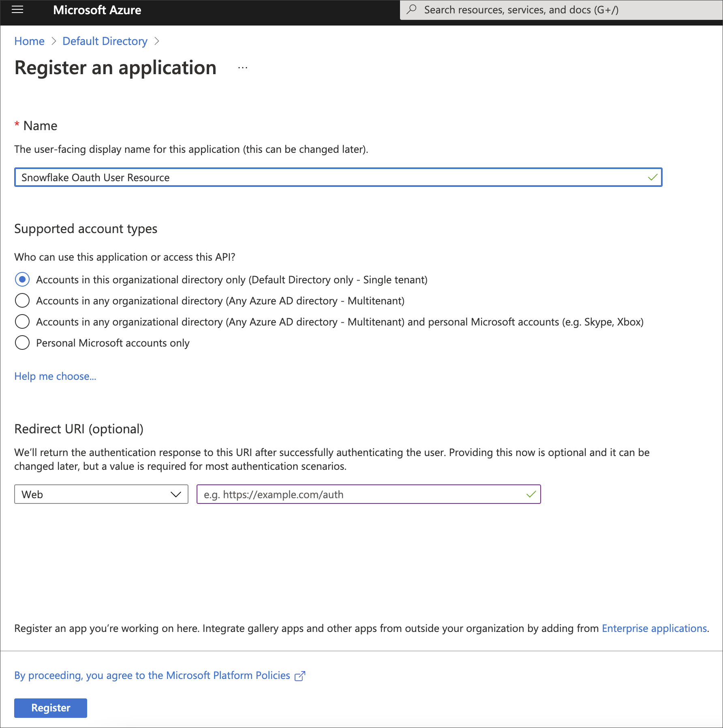Click the Register button

pyautogui.click(x=50, y=708)
